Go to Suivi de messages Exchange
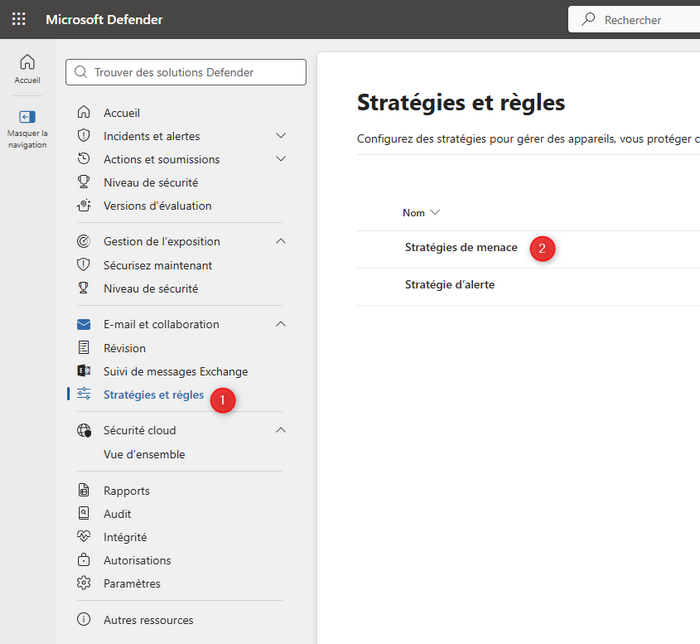Image resolution: width=700 pixels, height=644 pixels. pos(176,371)
